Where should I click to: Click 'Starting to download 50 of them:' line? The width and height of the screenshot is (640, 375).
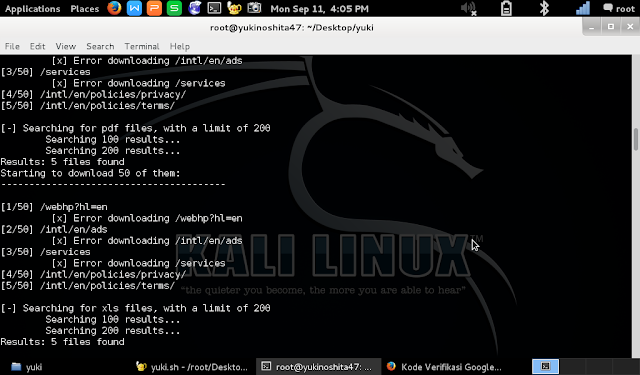90,173
